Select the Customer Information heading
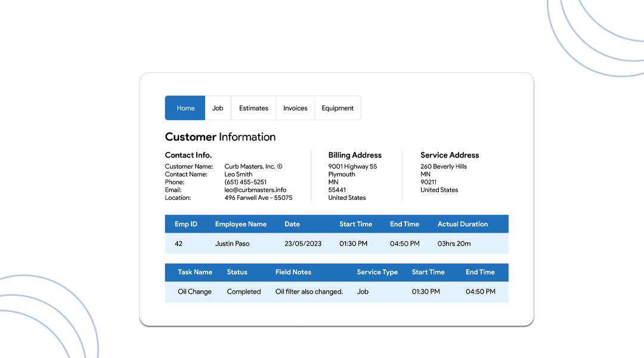This screenshot has height=358, width=644. (221, 137)
